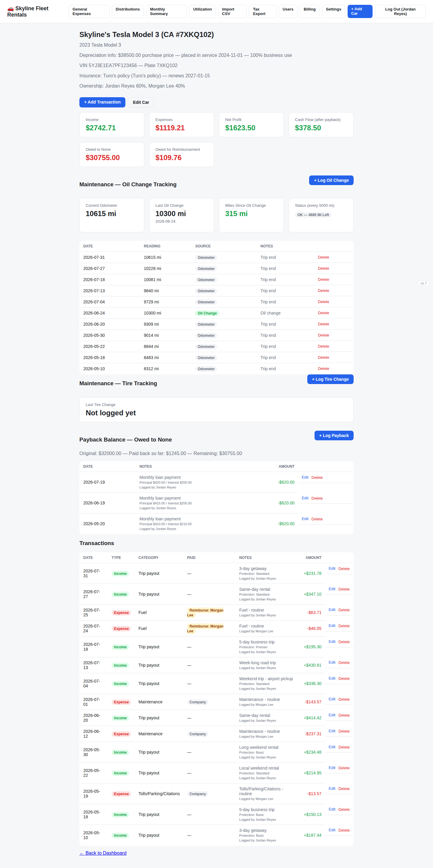Open the Edit Car form
433x868 pixels.
141,102
